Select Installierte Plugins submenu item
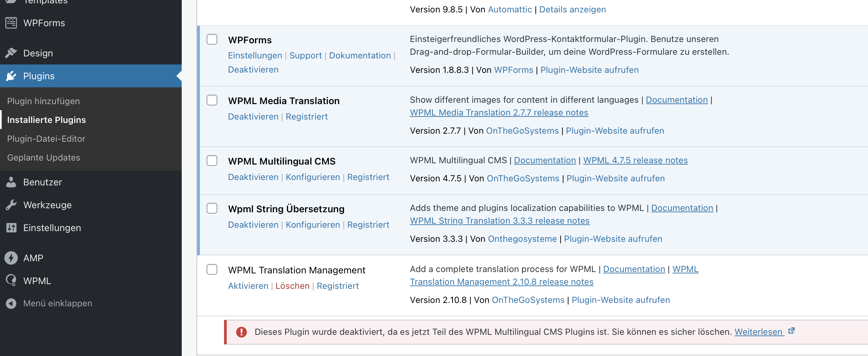Image resolution: width=868 pixels, height=356 pixels. click(46, 120)
